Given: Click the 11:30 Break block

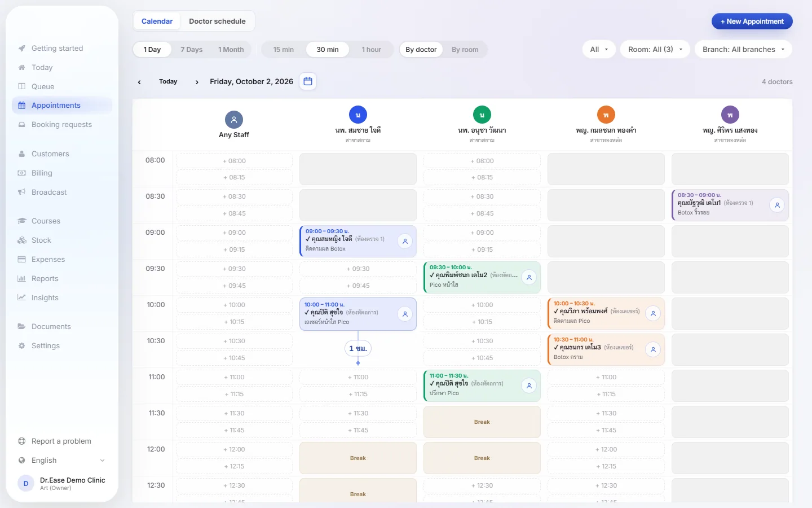Looking at the screenshot, I should [482, 422].
